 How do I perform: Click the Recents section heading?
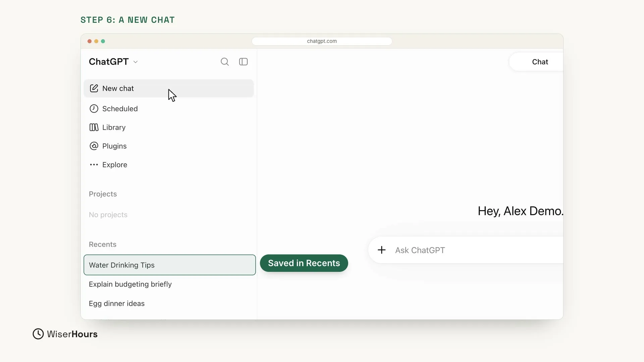pos(103,244)
